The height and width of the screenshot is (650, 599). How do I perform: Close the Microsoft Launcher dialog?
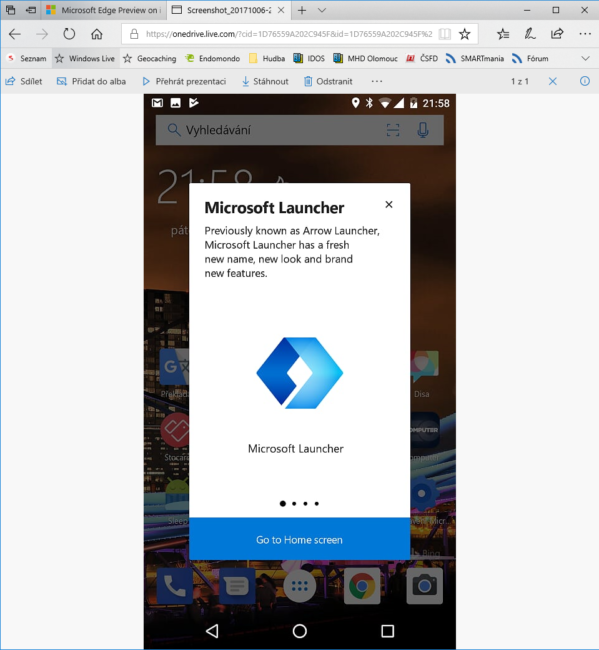[389, 204]
